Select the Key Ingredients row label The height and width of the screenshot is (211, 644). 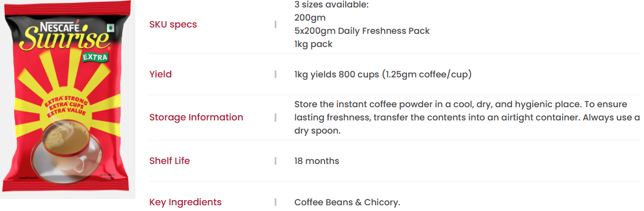(185, 202)
